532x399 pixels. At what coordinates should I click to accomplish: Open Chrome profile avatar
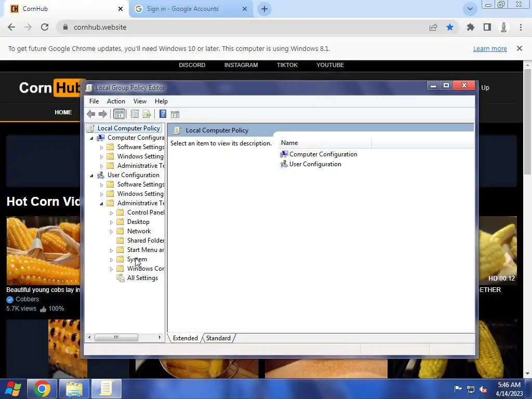coord(504,27)
